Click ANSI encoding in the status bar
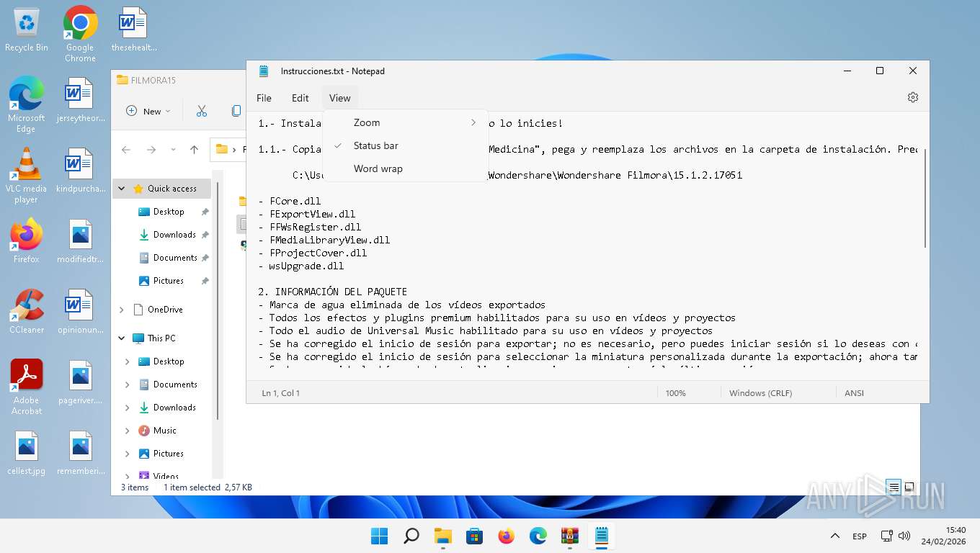This screenshot has width=980, height=553. click(854, 393)
